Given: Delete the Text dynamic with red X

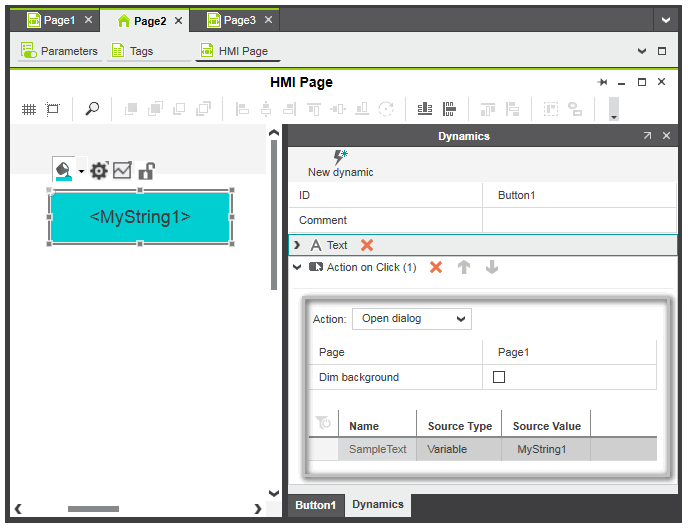Looking at the screenshot, I should pyautogui.click(x=367, y=245).
